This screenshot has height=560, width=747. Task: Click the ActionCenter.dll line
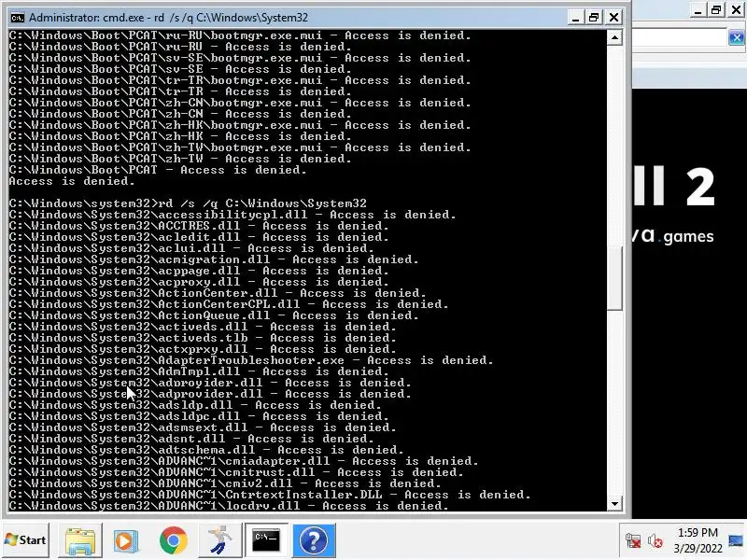coord(218,293)
